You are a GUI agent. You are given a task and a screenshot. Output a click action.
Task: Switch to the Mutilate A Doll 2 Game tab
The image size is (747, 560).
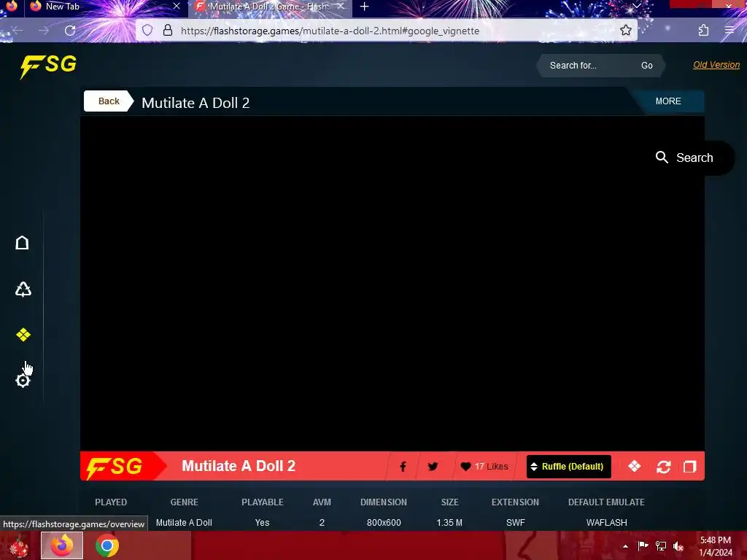270,7
